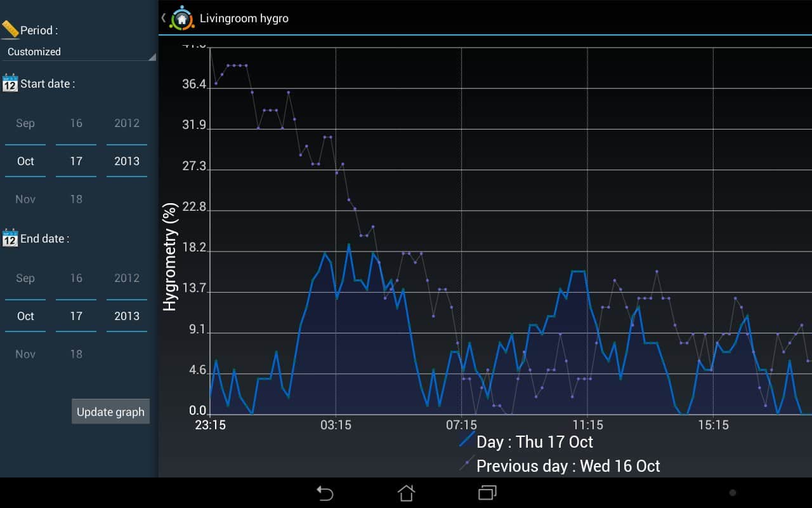Choose day 16 in End date picker

(x=76, y=278)
